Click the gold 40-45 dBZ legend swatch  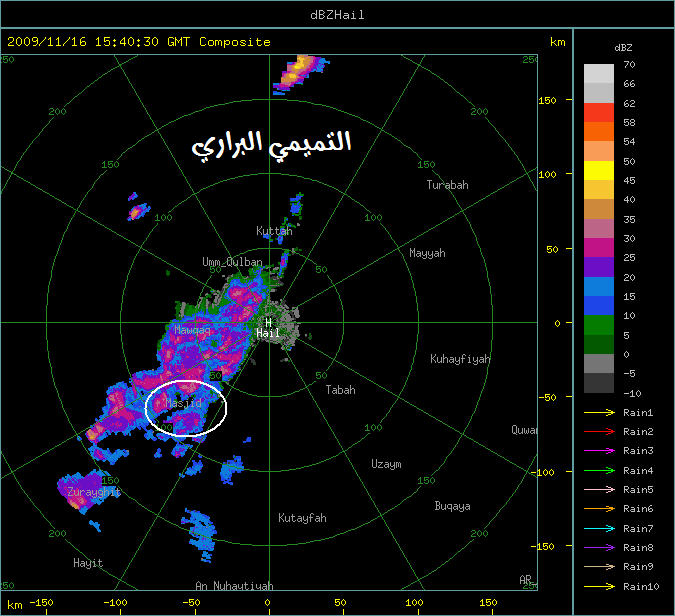tap(599, 190)
